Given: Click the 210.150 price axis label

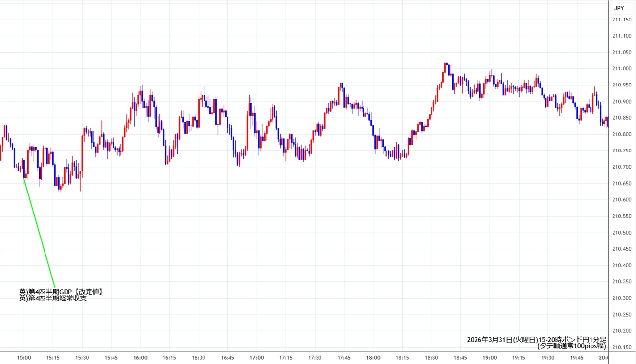Looking at the screenshot, I should (x=621, y=347).
